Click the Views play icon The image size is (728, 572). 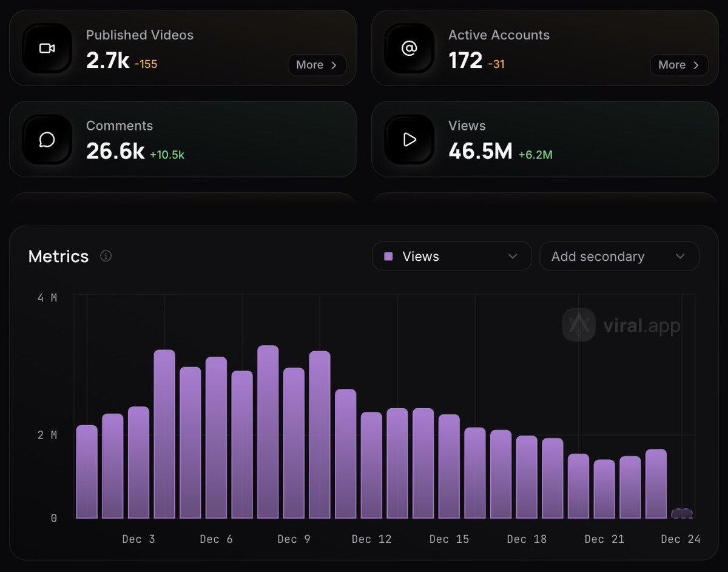pyautogui.click(x=409, y=140)
